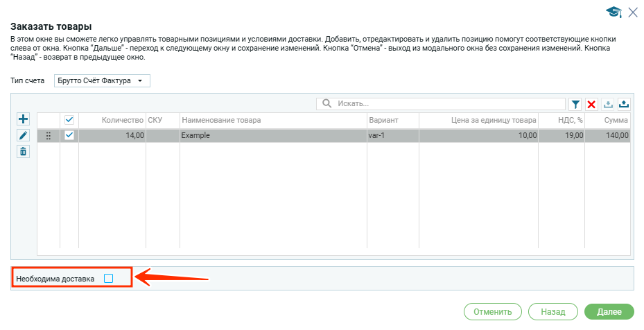Click the plus icon to add item
Viewport: 644px width, 330px height.
click(23, 120)
